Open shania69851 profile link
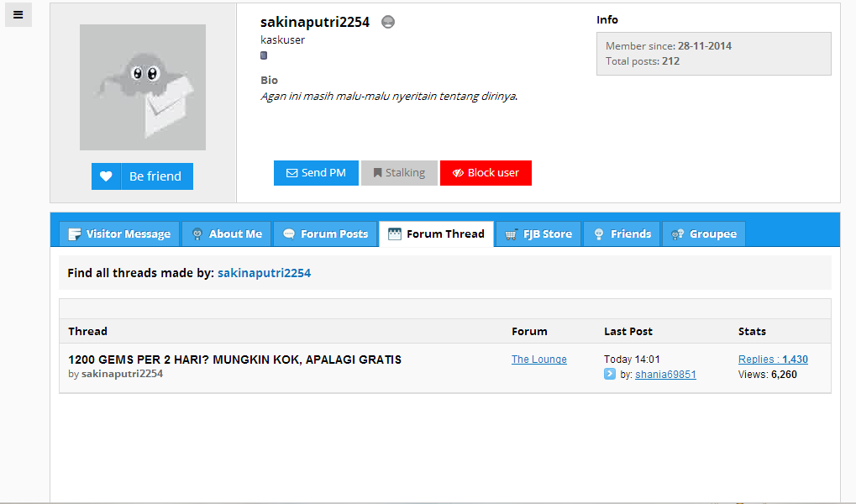This screenshot has height=504, width=856. tap(665, 375)
